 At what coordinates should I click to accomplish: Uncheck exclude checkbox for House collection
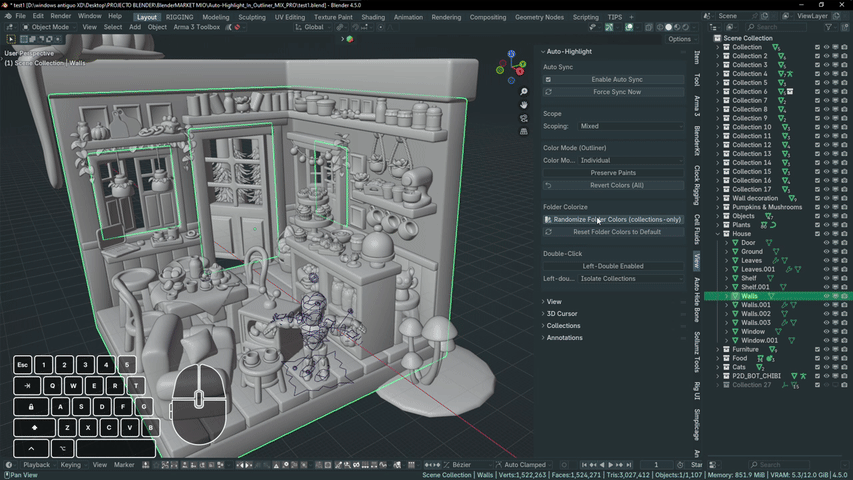pos(817,234)
